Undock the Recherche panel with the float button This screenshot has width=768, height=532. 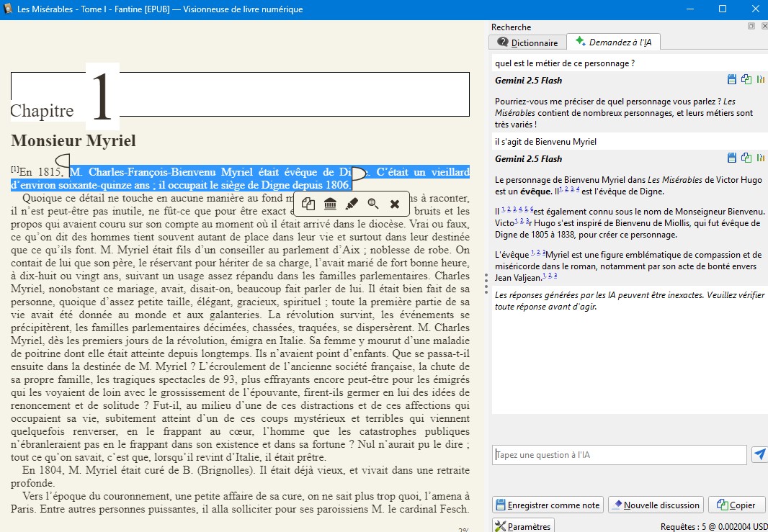pyautogui.click(x=751, y=27)
